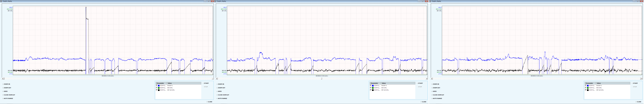Click the blue color swatch in right window

tap(588, 86)
